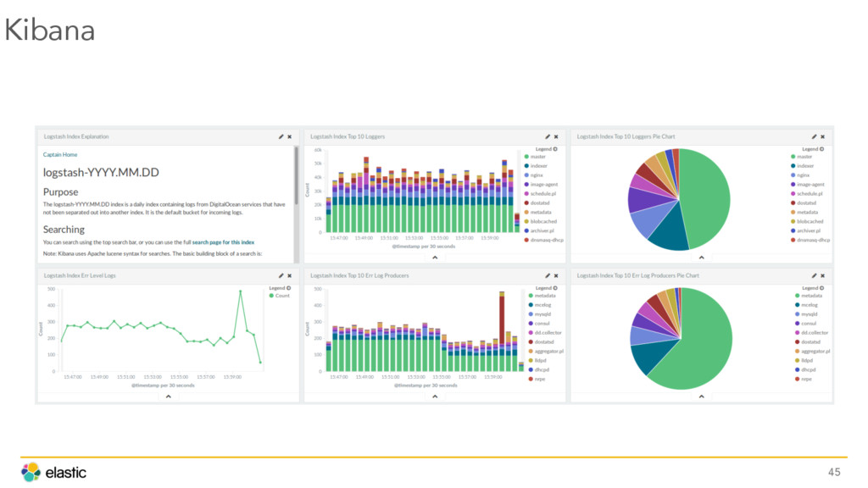Remove the Logstash Index Explanation panel

290,136
